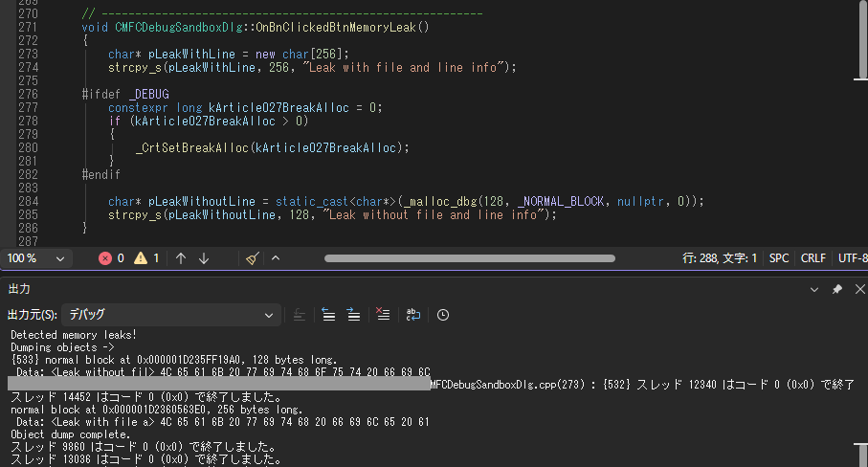Open the 出力元 source dropdown showing デバッグ
868x467 pixels.
[170, 315]
